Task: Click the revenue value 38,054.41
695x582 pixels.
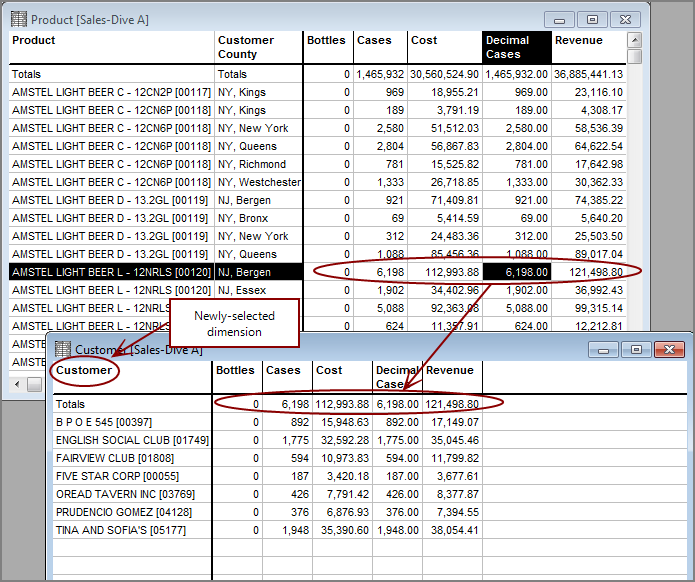Action: 453,530
